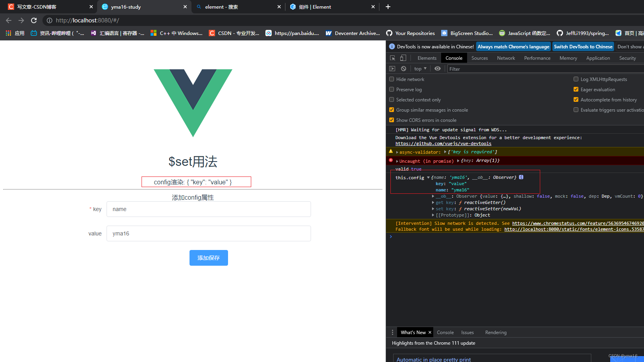Open a new browser tab

coord(388,7)
